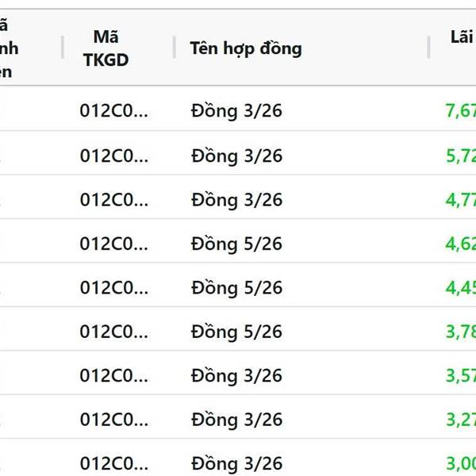The image size is (476, 476).
Task: Select the Đồng 3/26 contract with 7,67 profit
Action: pos(236,111)
